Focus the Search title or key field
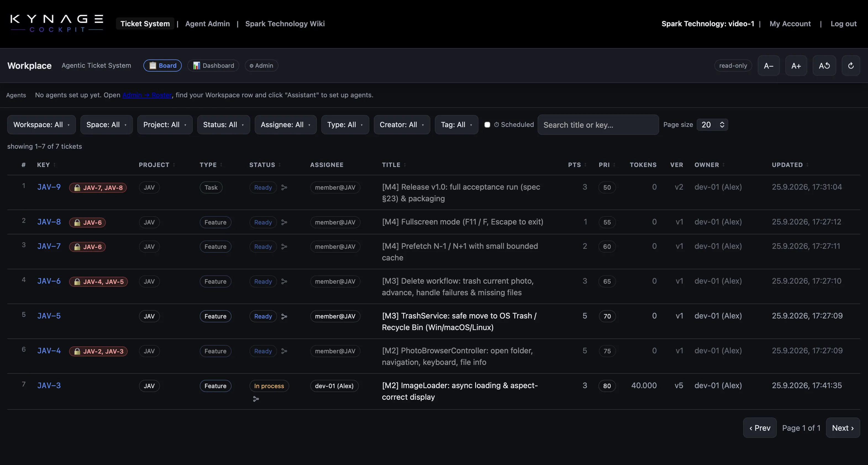This screenshot has width=868, height=465. pos(598,125)
